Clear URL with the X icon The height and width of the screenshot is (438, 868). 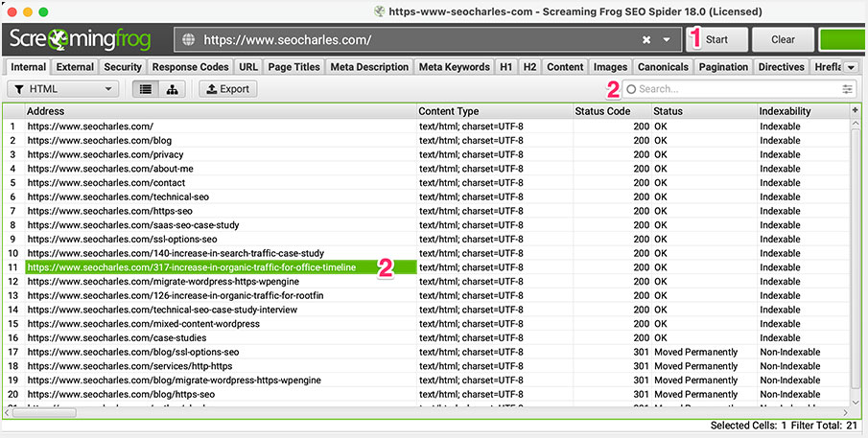point(646,40)
